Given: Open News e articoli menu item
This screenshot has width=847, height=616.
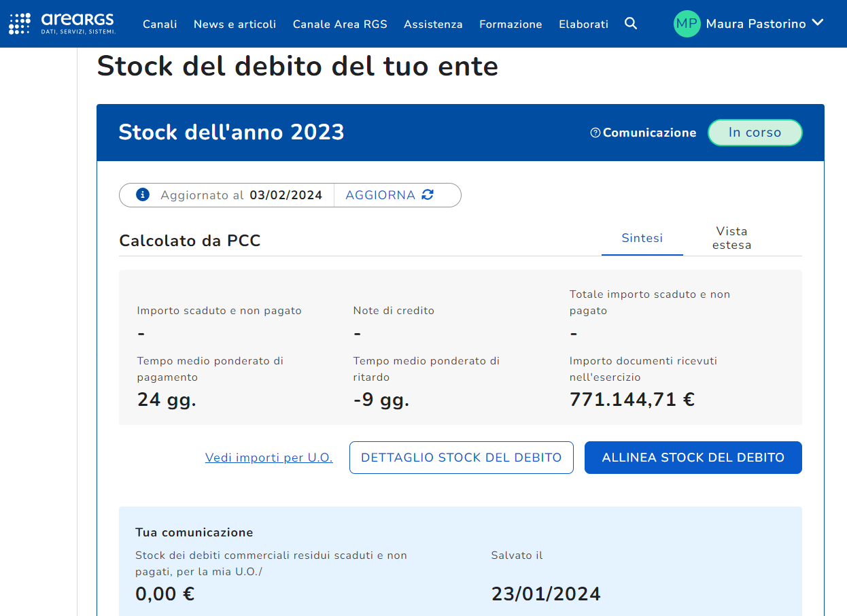Looking at the screenshot, I should click(235, 24).
